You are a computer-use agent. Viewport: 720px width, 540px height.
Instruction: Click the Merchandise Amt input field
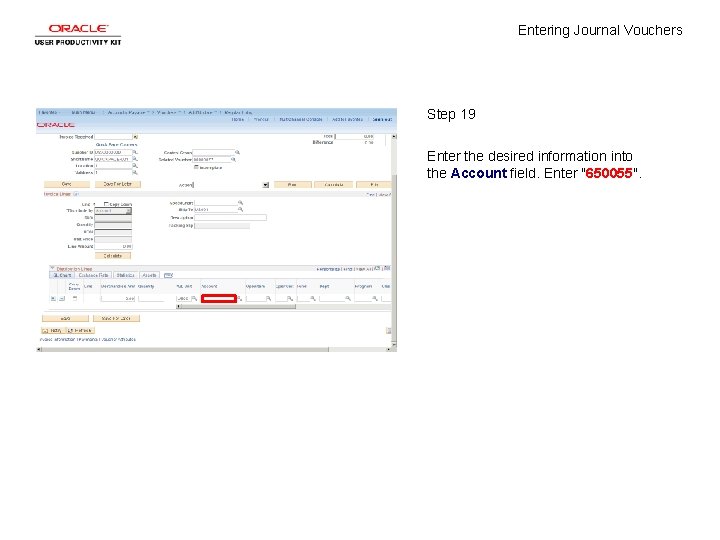point(118,298)
